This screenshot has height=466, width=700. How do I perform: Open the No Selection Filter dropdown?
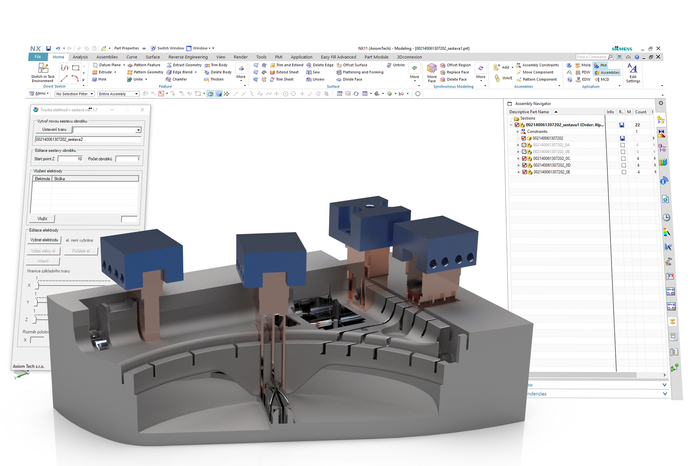tap(74, 94)
